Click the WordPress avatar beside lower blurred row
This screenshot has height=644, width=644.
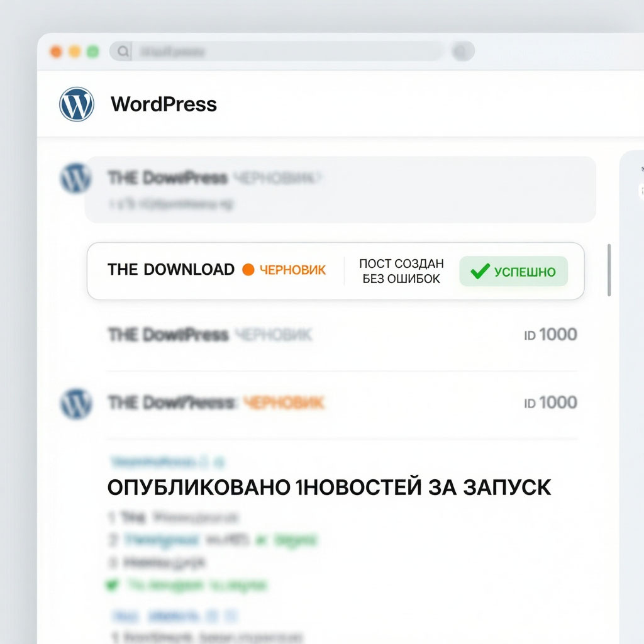coord(76,404)
